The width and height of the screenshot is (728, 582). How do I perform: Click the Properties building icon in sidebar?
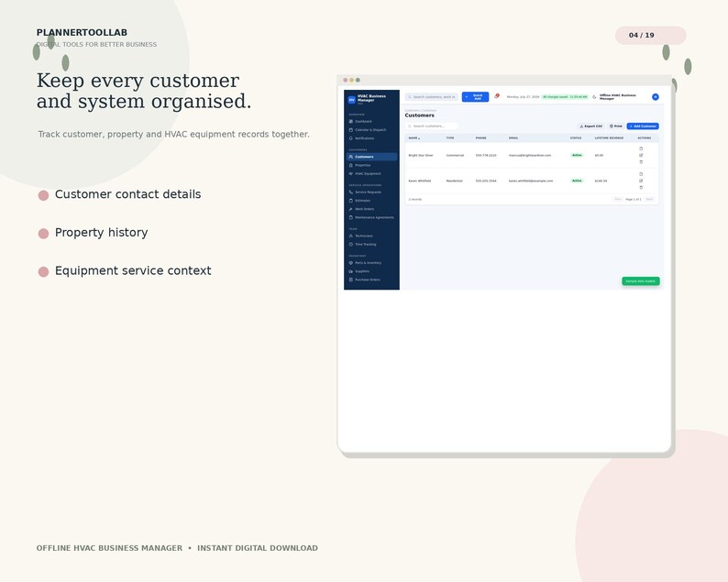pos(350,165)
